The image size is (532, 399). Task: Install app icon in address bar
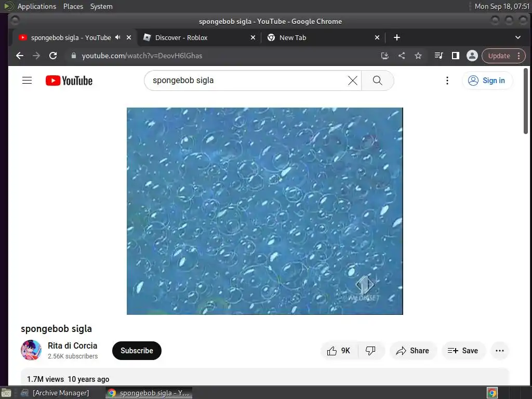(385, 56)
